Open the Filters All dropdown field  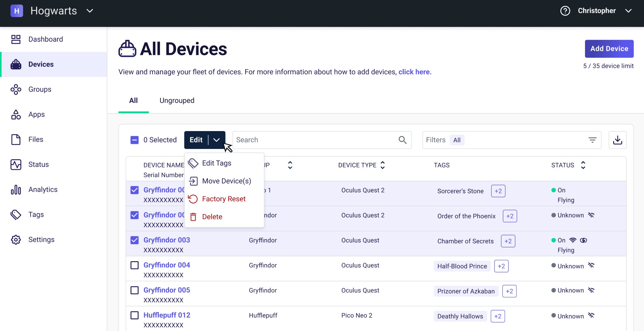coord(512,140)
